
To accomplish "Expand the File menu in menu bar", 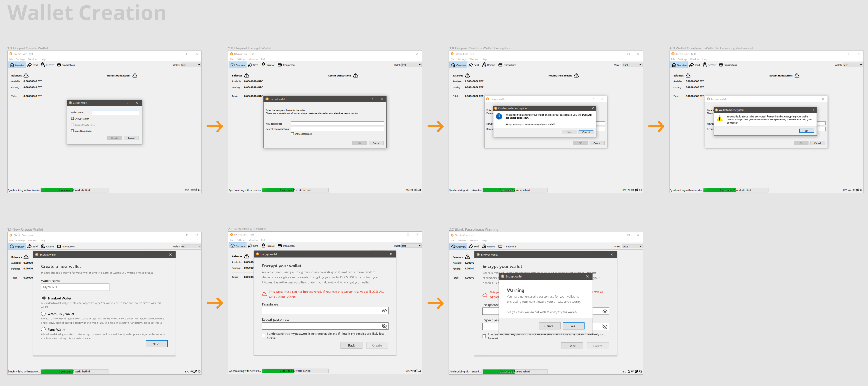I will (x=12, y=59).
